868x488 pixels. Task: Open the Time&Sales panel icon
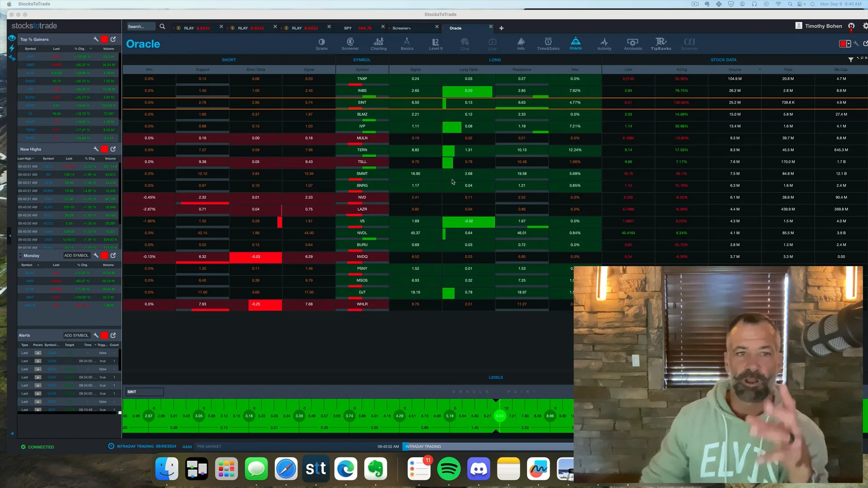click(548, 43)
